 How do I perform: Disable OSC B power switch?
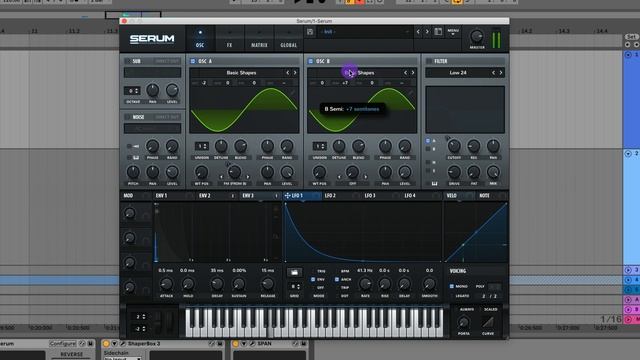click(x=311, y=61)
